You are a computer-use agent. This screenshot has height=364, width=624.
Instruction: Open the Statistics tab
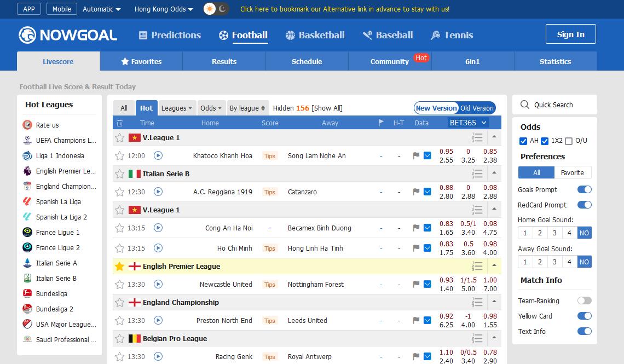coord(555,61)
